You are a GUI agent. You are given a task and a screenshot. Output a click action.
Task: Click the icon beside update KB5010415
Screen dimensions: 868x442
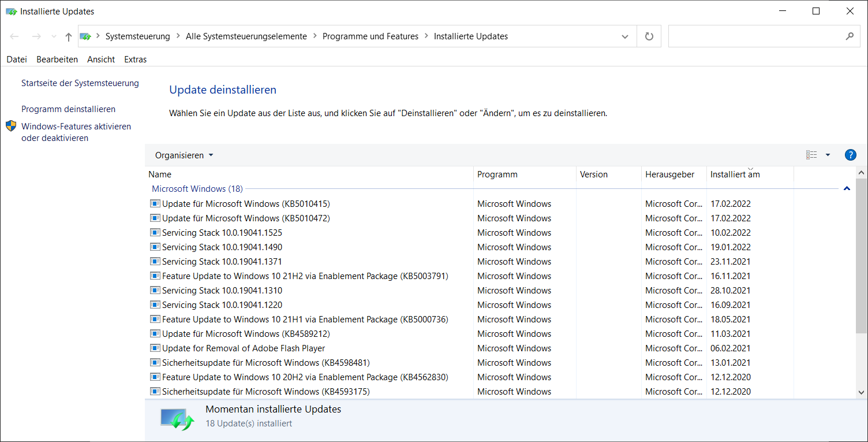155,204
